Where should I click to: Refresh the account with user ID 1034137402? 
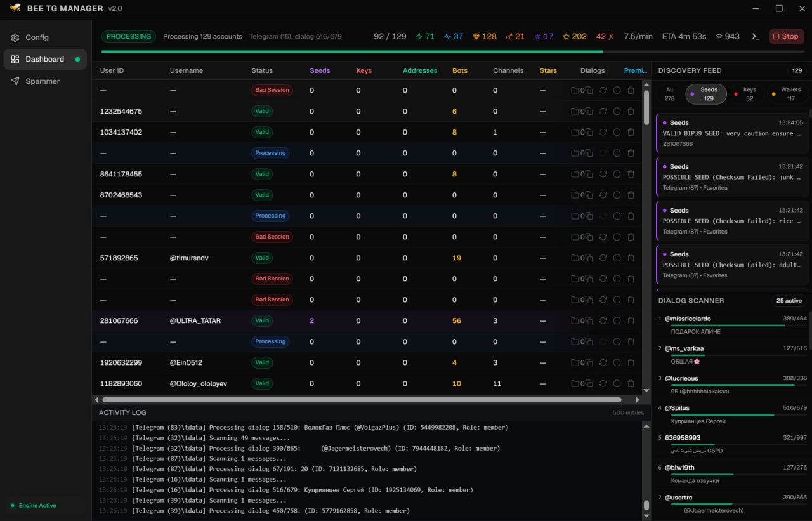coord(603,132)
